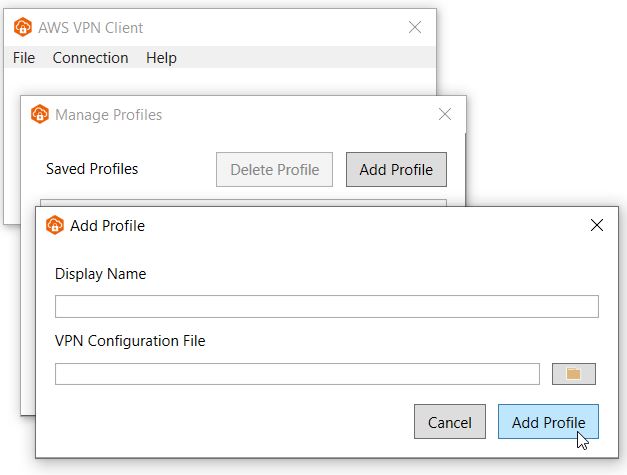627x475 pixels.
Task: Focus the VPN Configuration File path field
Action: (297, 374)
